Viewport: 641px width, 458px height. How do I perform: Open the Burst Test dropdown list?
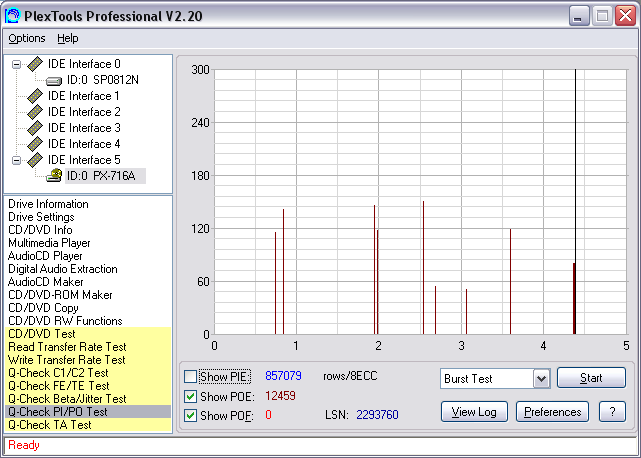point(541,379)
